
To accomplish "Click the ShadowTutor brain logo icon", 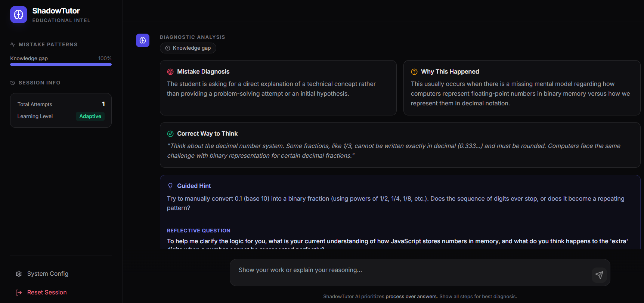I will point(19,15).
